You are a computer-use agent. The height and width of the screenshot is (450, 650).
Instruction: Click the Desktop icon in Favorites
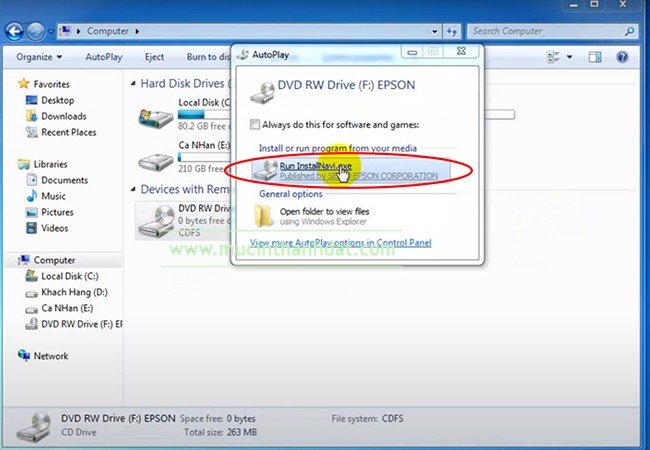coord(32,100)
